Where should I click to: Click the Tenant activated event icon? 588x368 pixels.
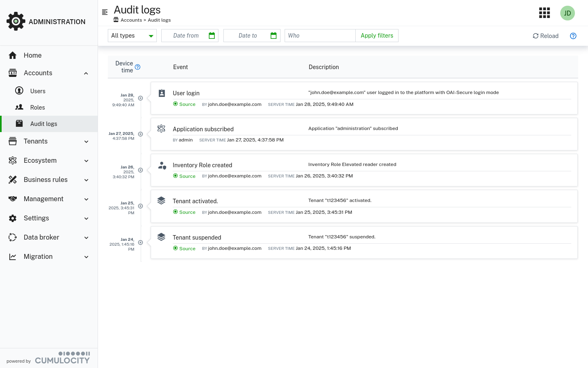pos(161,200)
